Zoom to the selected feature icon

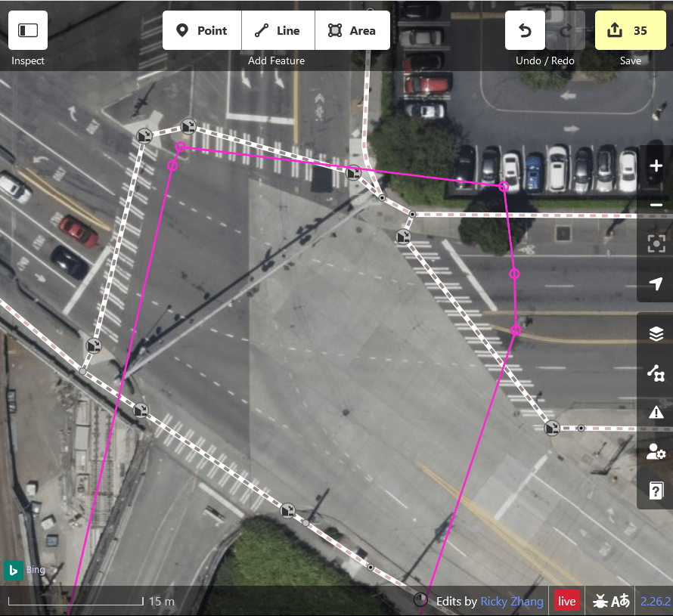(656, 243)
